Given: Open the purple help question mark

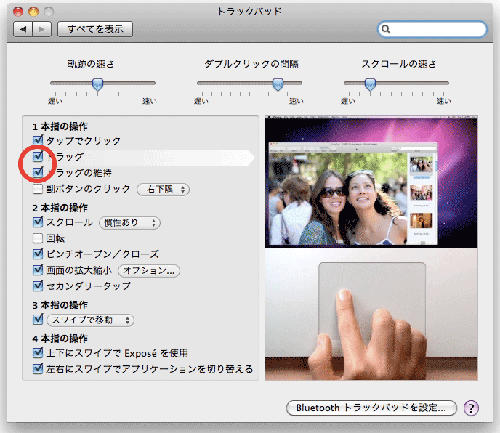Looking at the screenshot, I should 471,408.
